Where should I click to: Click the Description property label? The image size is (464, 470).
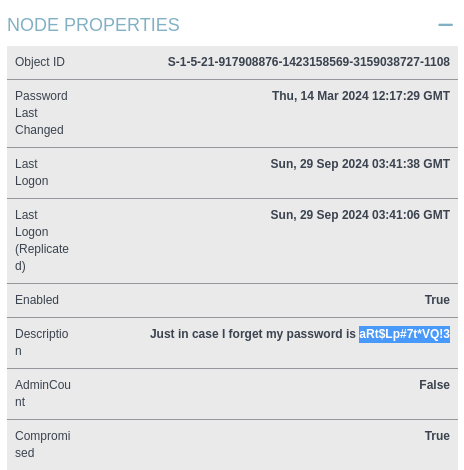tap(42, 342)
